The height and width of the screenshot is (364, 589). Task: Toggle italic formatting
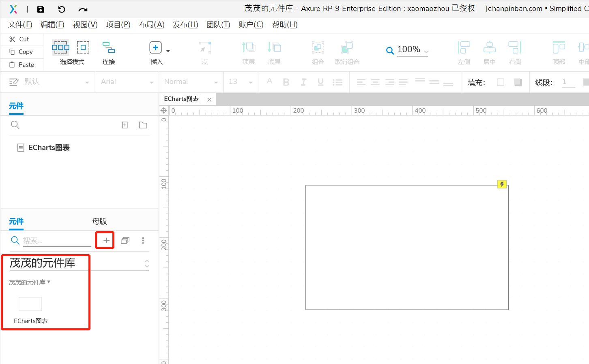click(303, 82)
